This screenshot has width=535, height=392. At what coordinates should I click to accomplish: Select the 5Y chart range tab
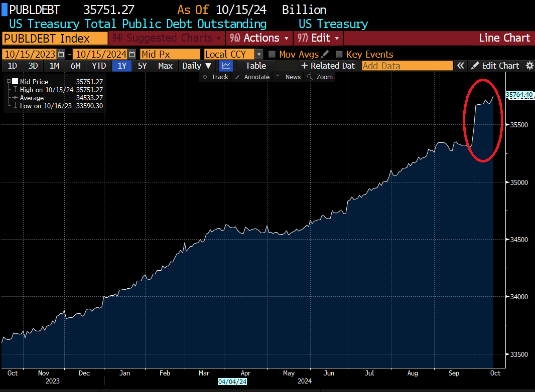tap(143, 65)
